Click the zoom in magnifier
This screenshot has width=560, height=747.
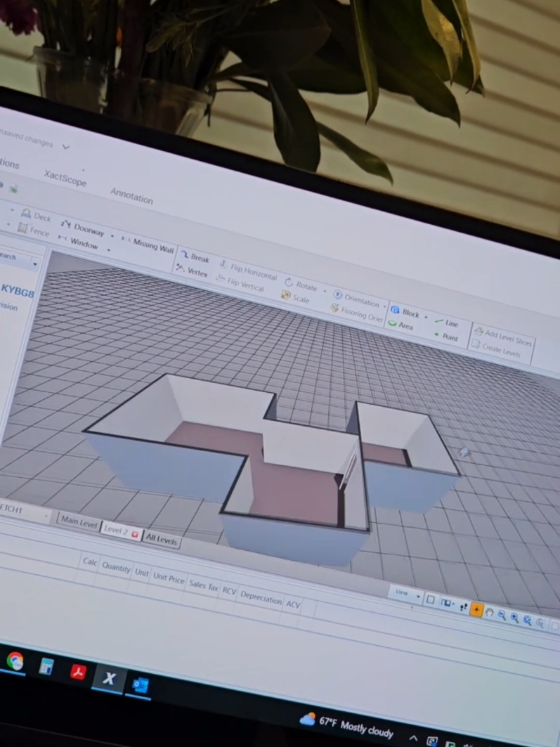click(514, 618)
